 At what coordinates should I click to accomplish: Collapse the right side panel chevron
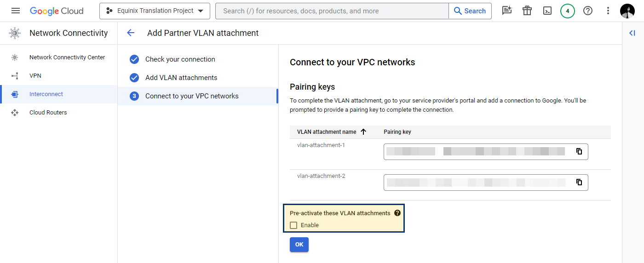point(632,33)
